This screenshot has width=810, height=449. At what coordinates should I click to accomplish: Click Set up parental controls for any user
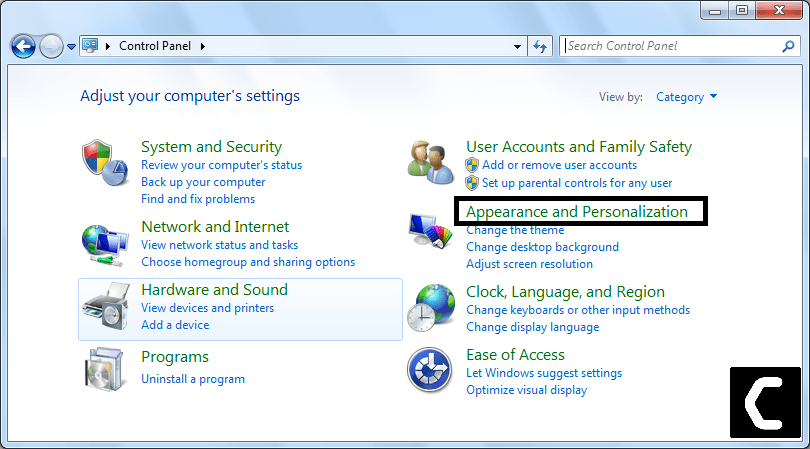(x=577, y=183)
